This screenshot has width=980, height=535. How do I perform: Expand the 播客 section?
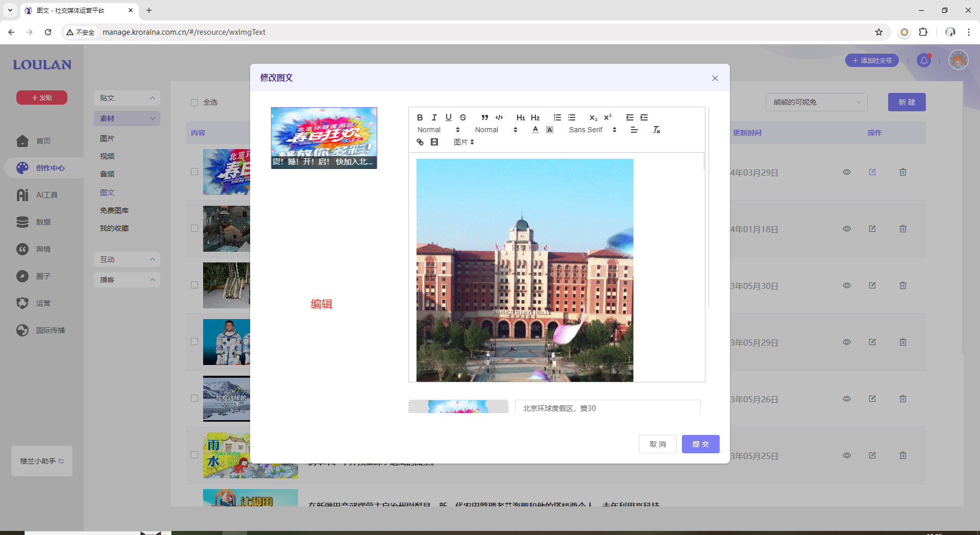tap(127, 280)
